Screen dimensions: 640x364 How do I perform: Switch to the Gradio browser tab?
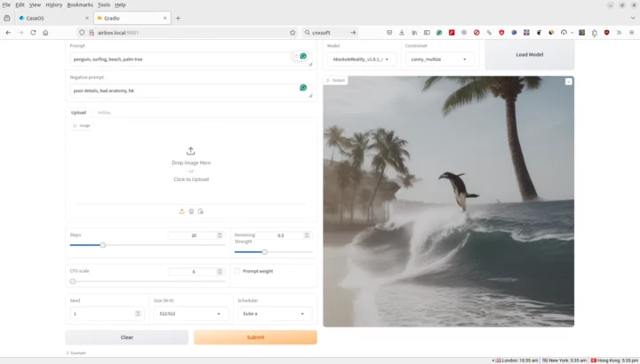[132, 18]
